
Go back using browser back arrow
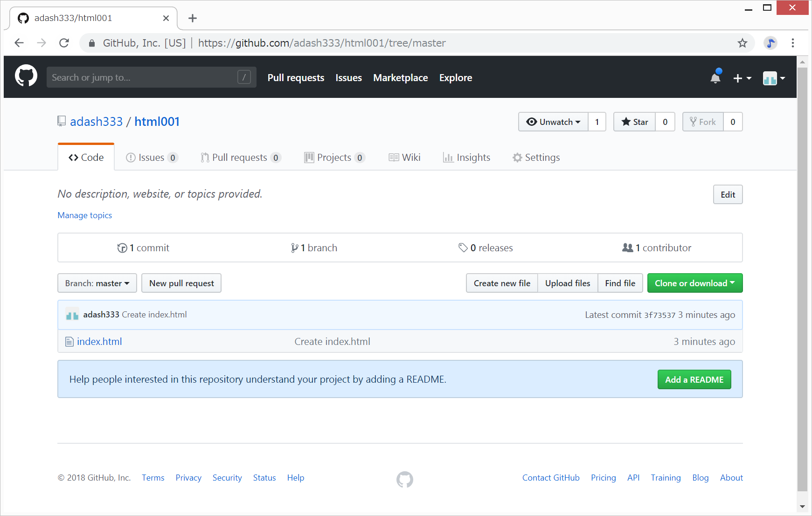pos(19,43)
